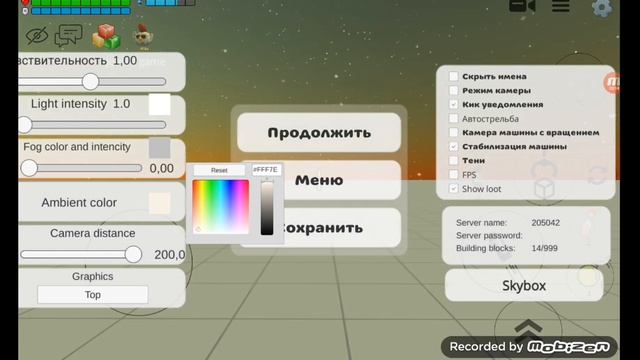
Task: Open the settings gear icon
Action: [602, 7]
